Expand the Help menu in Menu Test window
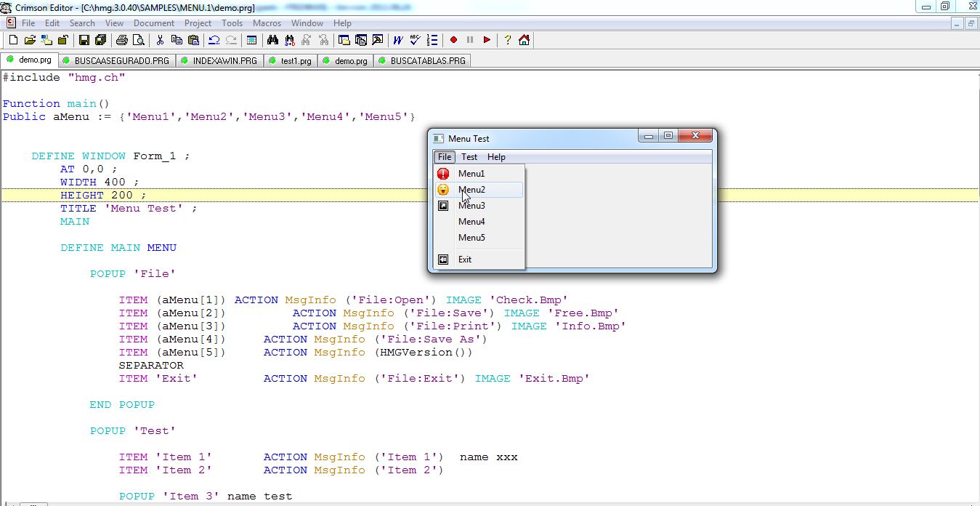980x506 pixels. 496,157
